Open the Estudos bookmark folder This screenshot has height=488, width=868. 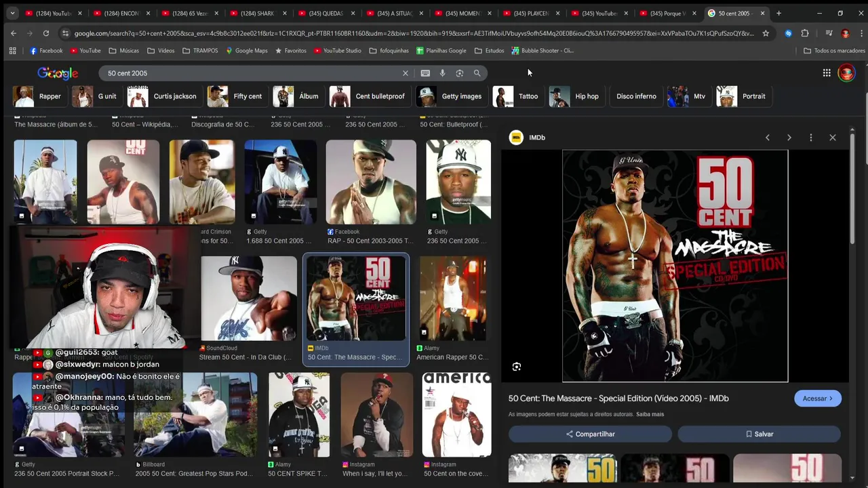coord(489,51)
